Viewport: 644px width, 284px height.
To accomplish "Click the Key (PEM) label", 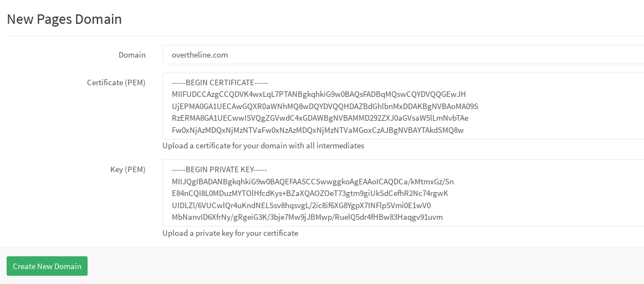I will (127, 169).
